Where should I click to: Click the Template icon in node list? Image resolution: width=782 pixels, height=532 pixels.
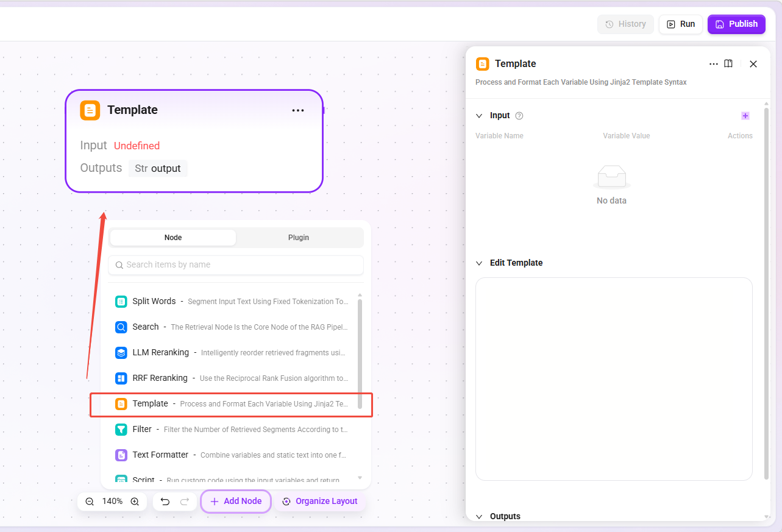121,404
